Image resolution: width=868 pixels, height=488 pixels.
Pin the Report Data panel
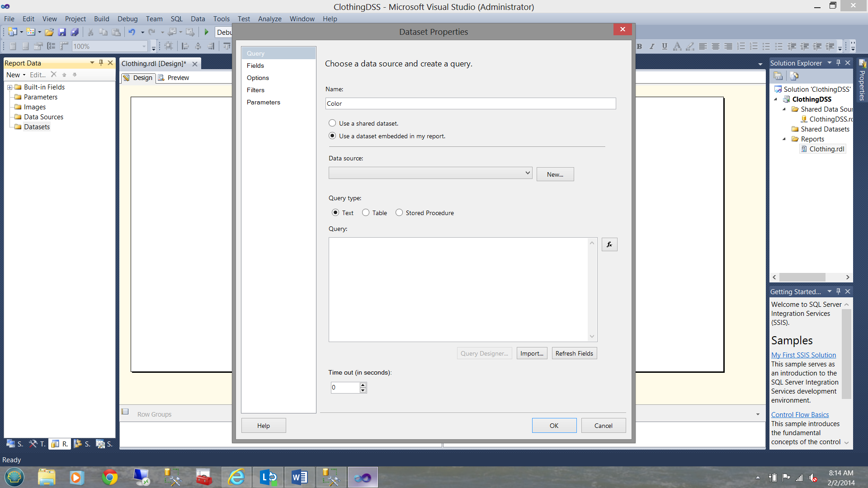click(x=101, y=63)
